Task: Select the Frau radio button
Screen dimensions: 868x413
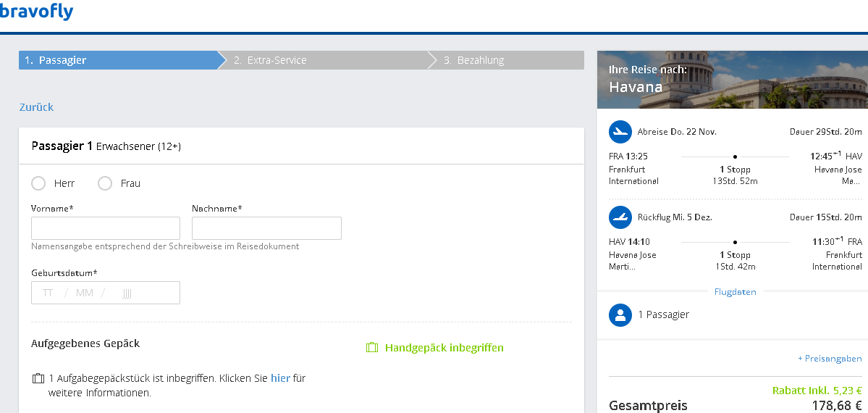Action: pos(105,183)
